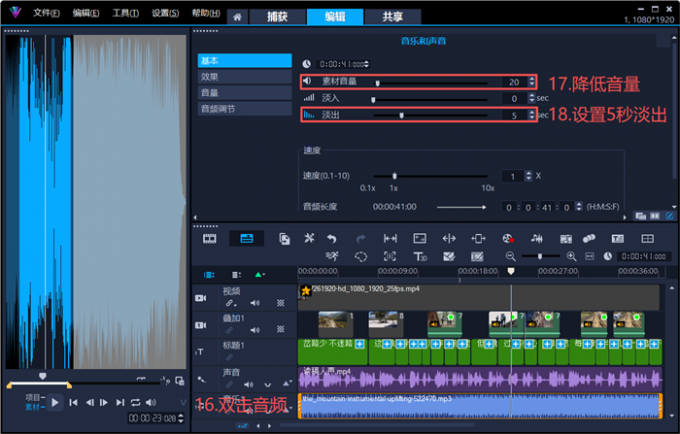
Task: Adjust the preview timecode spinner
Action: click(x=181, y=418)
